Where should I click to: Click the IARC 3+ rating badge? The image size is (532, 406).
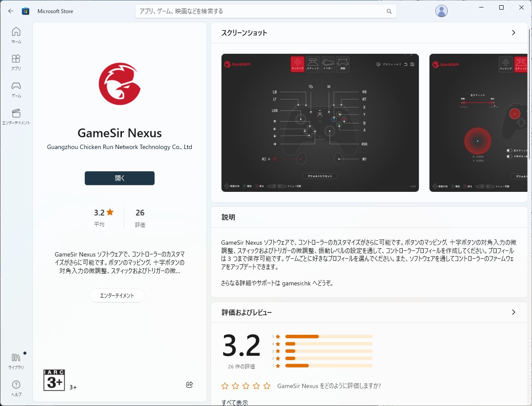(x=54, y=380)
